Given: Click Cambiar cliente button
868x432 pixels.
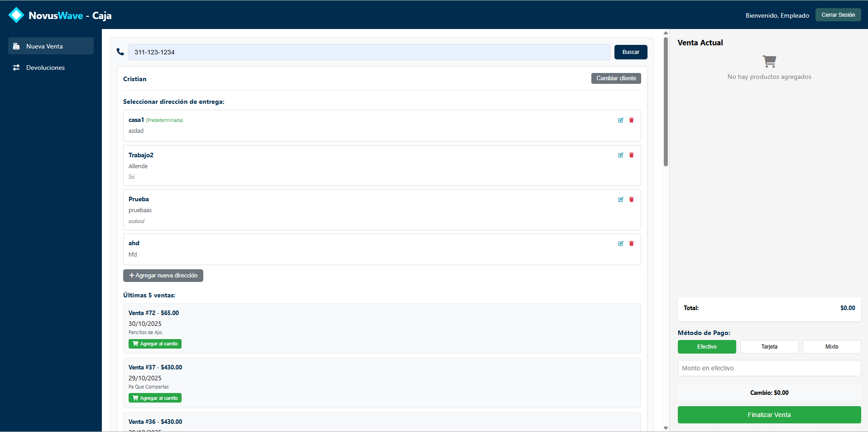Looking at the screenshot, I should pos(616,78).
